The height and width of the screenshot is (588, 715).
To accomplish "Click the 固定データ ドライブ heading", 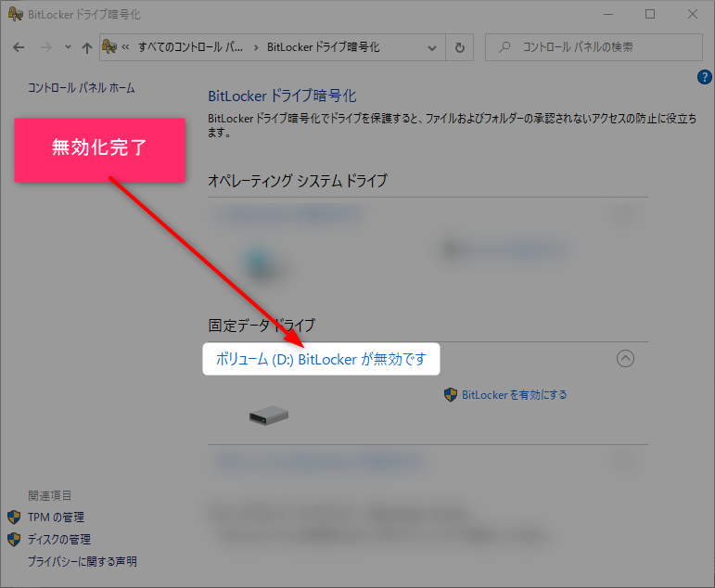I will tap(262, 326).
